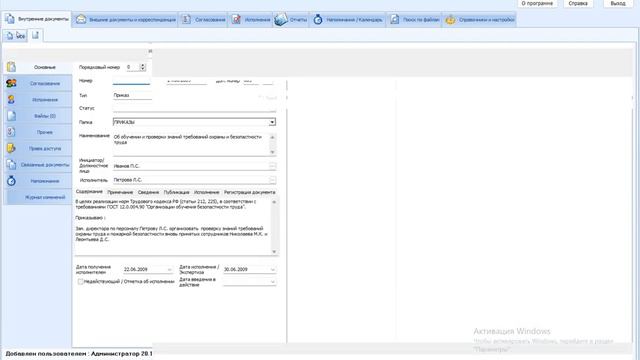640x360 pixels.
Task: Open Журнал изменений in sidebar
Action: 45,197
